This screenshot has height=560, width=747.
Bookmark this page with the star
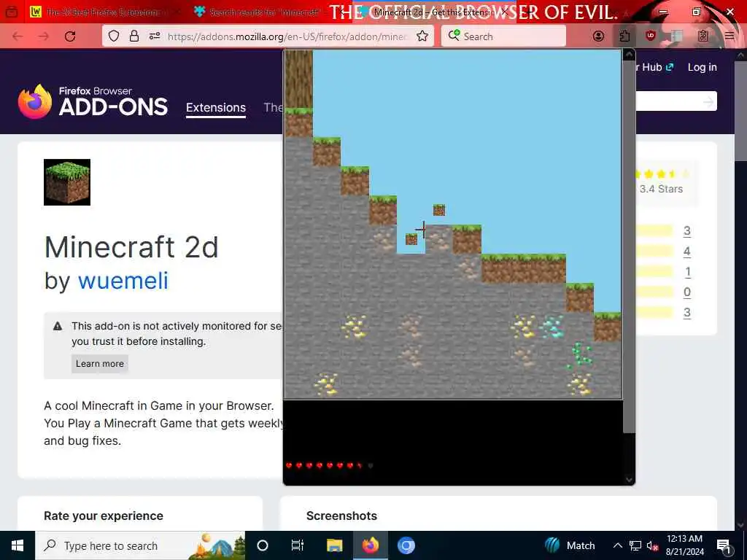pyautogui.click(x=422, y=36)
